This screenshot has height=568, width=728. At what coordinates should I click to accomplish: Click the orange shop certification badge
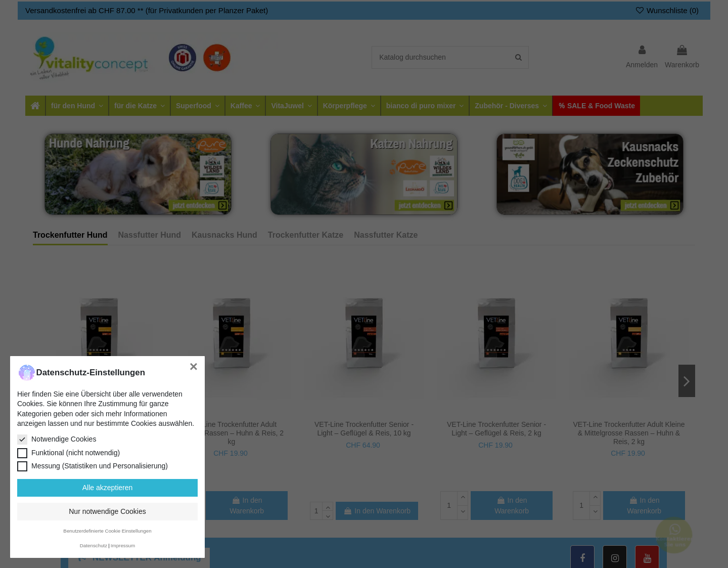click(217, 58)
